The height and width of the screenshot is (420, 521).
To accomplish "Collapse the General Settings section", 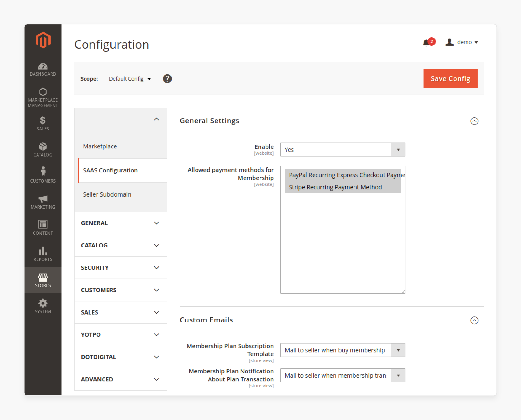I will tap(474, 121).
